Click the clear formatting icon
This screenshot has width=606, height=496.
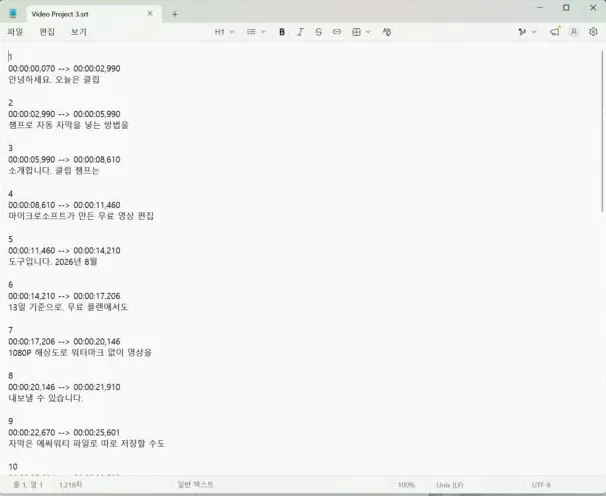(386, 32)
